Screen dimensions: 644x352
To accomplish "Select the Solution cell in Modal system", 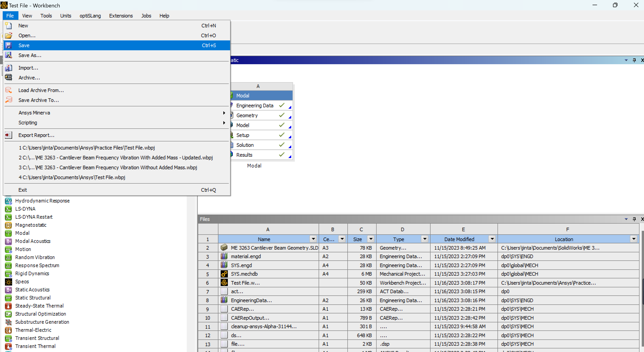I will coord(261,145).
